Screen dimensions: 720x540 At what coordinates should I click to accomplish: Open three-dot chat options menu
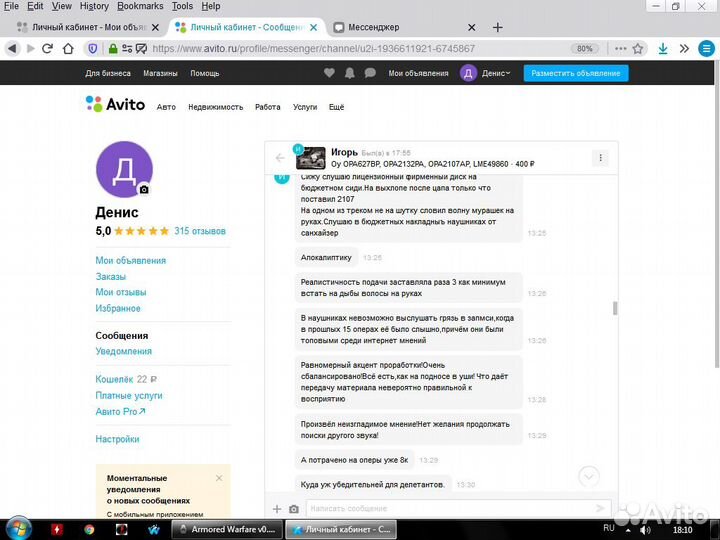click(599, 158)
